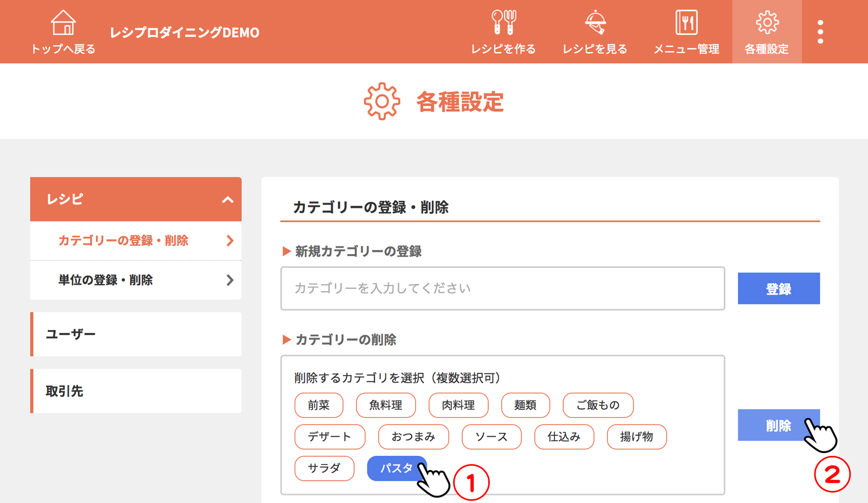Open the メニュー管理 menu book icon
Viewport: 868px width, 503px height.
tap(686, 23)
